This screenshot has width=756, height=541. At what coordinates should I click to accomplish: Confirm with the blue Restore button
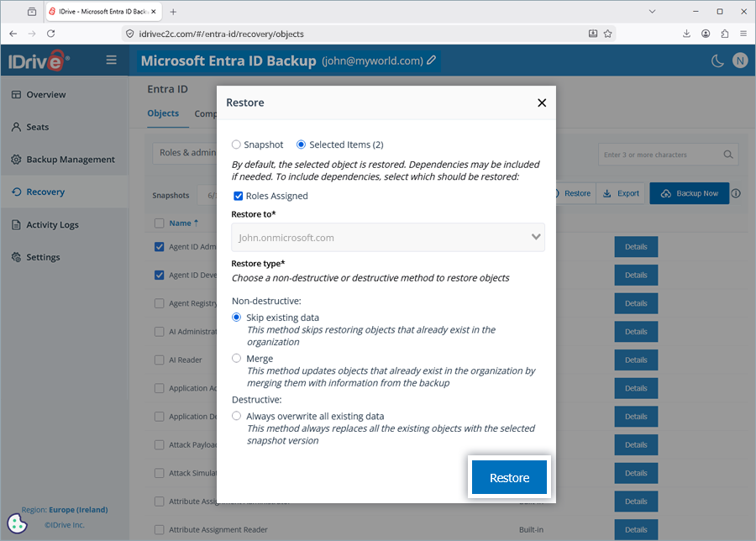[x=509, y=477]
